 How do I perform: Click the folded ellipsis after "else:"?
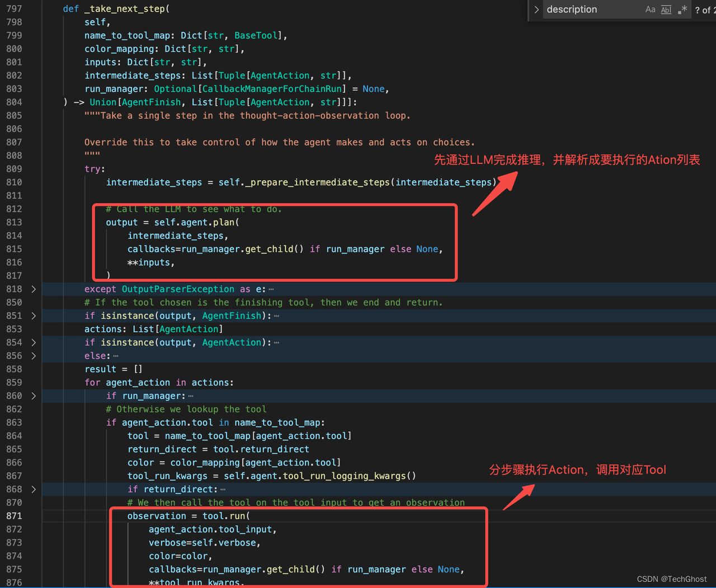116,356
